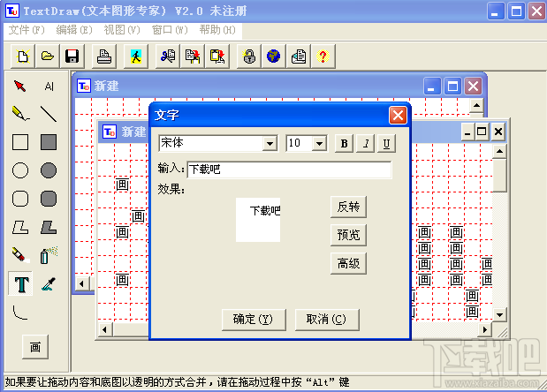The height and width of the screenshot is (392, 547).
Task: Click the 取消(C) button
Action: (x=327, y=320)
